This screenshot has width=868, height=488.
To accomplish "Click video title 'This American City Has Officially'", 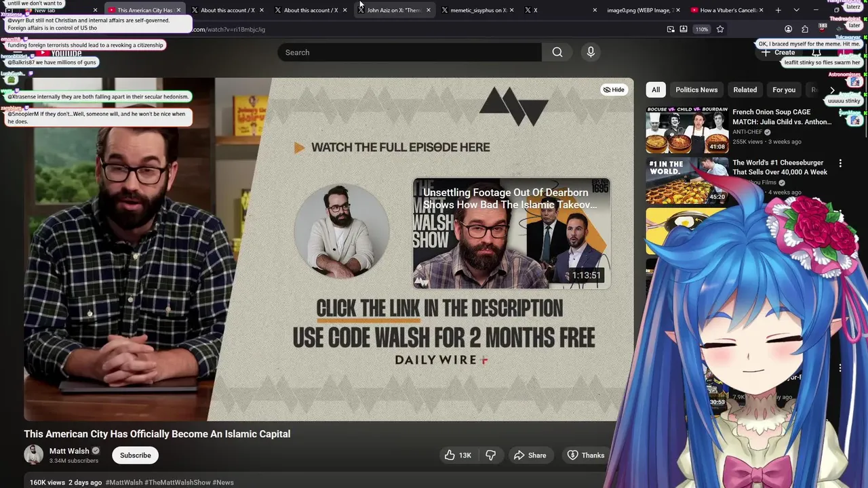I will tap(157, 434).
